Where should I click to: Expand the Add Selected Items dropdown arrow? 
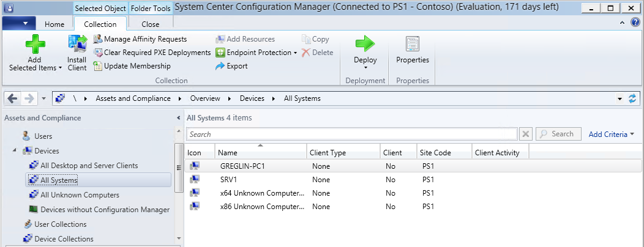tap(60, 68)
